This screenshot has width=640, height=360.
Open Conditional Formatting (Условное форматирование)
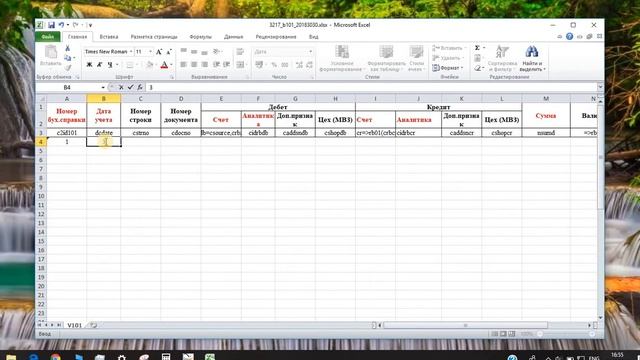tap(342, 58)
